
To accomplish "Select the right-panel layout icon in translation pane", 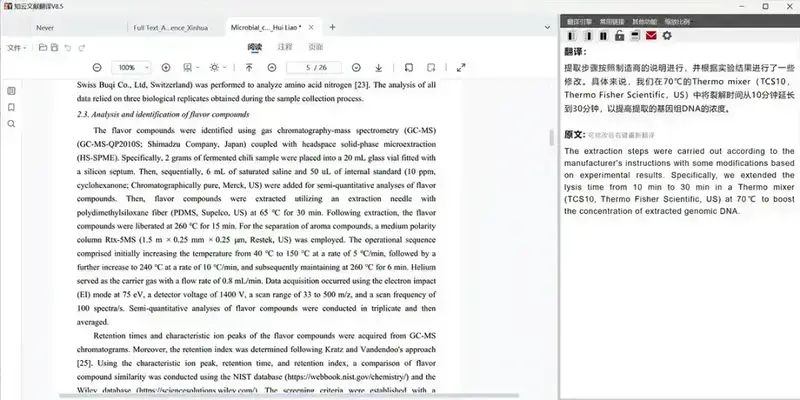I will click(588, 36).
